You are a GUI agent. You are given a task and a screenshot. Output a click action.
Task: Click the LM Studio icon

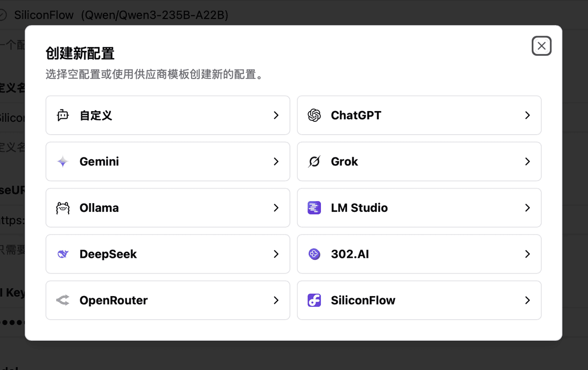click(314, 208)
